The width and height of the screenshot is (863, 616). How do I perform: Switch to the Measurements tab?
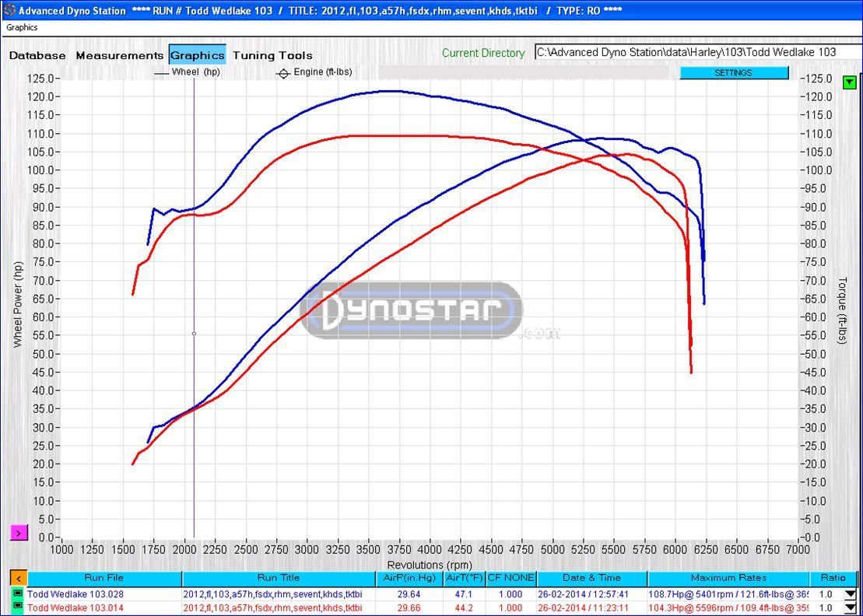[119, 55]
